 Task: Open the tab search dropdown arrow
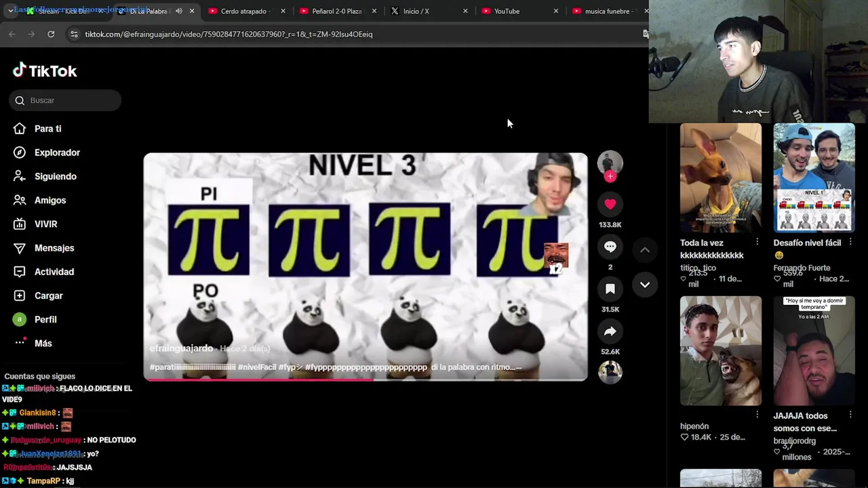(10, 11)
